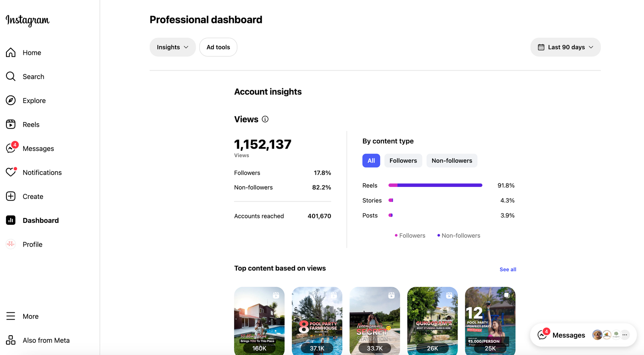The height and width of the screenshot is (355, 644).
Task: Click the Posts 3.9% percentage
Action: click(507, 216)
